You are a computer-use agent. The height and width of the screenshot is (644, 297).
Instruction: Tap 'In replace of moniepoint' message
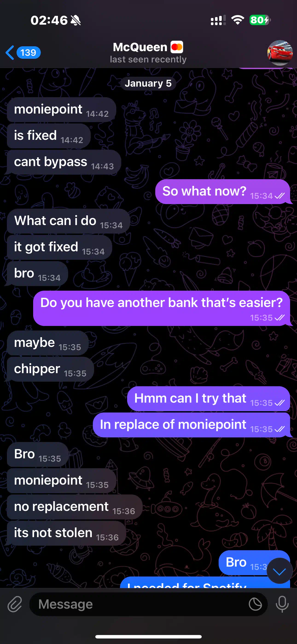coord(192,425)
